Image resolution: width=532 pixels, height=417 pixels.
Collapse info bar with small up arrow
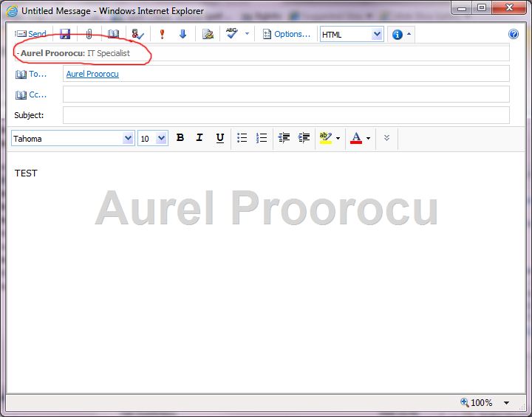coord(409,33)
